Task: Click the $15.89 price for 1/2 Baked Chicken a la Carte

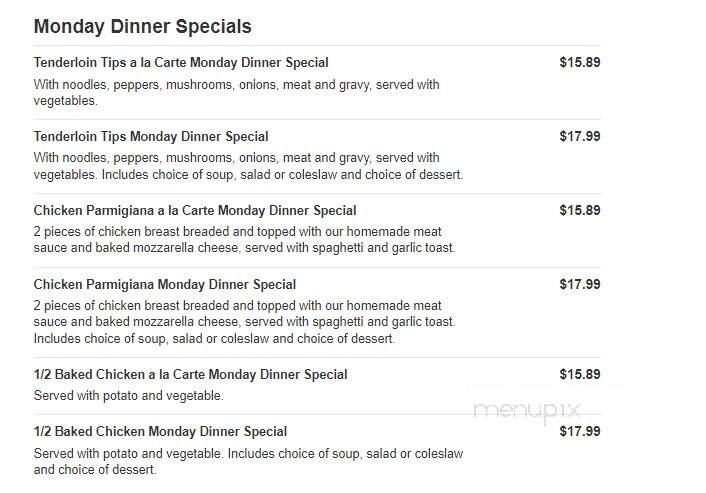Action: (x=580, y=374)
